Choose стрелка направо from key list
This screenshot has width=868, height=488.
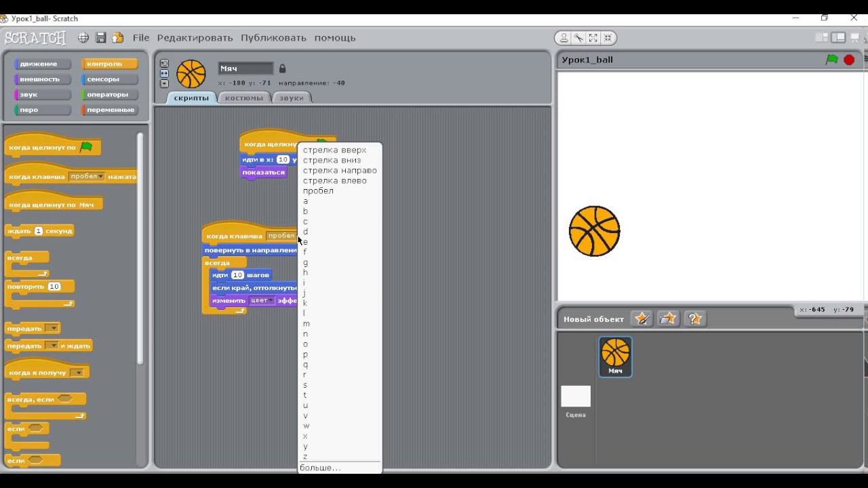point(340,170)
